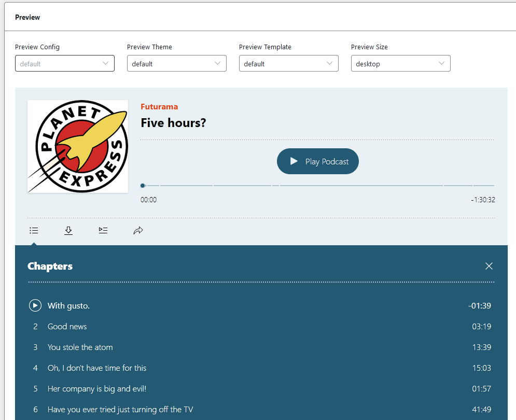Open the chapters list tab icon
516x420 pixels.
[34, 230]
